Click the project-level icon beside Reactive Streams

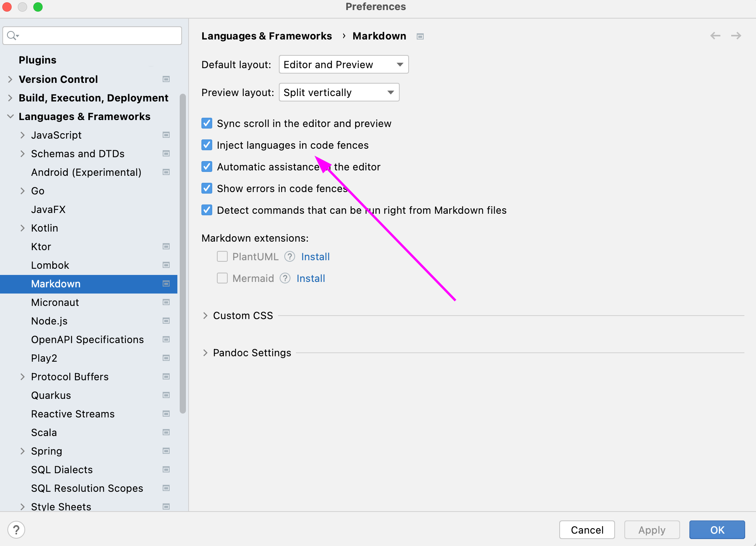tap(166, 414)
